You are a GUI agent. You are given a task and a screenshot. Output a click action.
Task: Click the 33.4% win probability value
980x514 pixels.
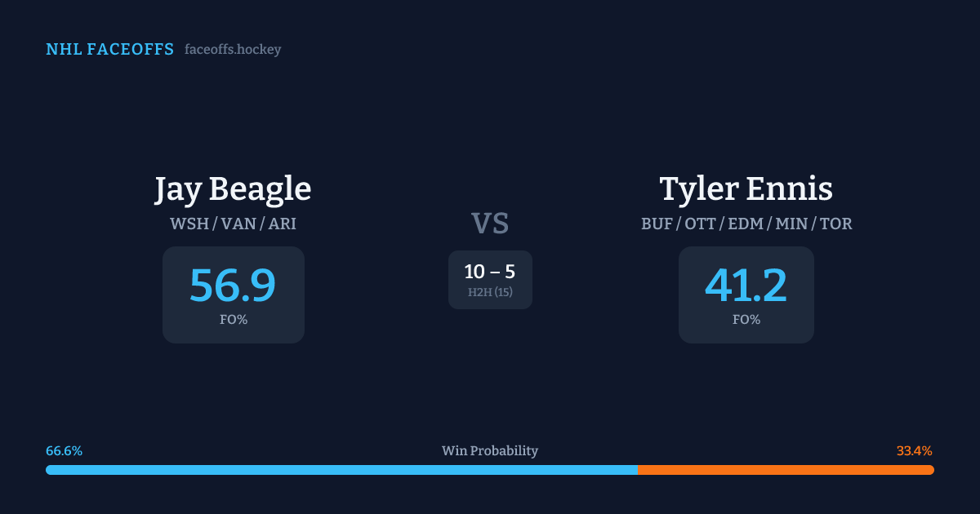pos(914,451)
